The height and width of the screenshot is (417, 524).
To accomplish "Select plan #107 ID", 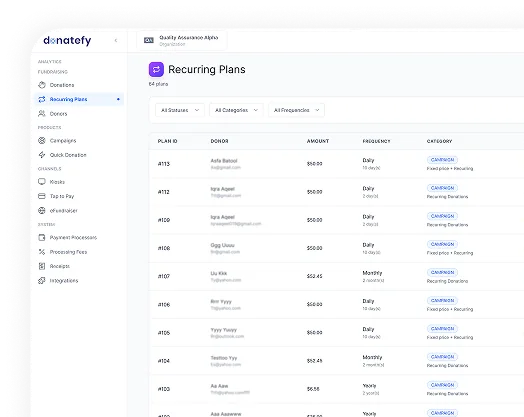I will pos(164,276).
